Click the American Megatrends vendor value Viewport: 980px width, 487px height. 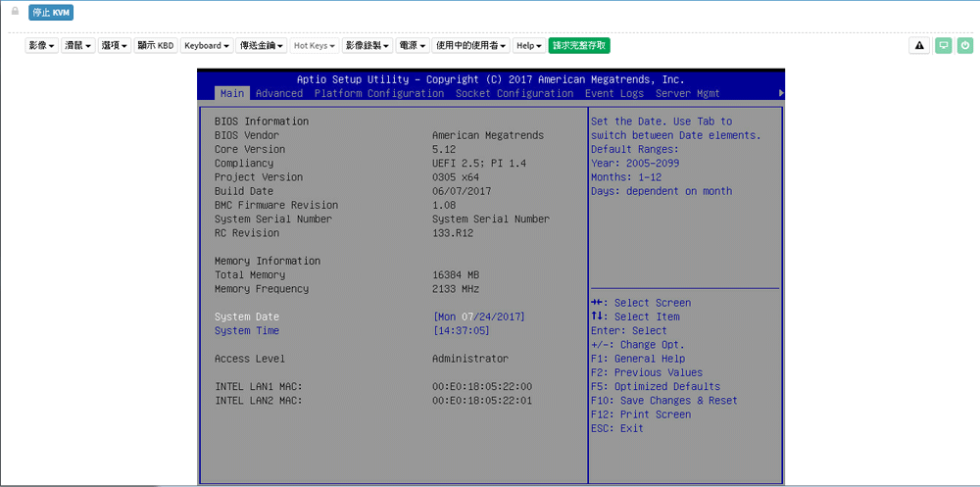(x=488, y=135)
